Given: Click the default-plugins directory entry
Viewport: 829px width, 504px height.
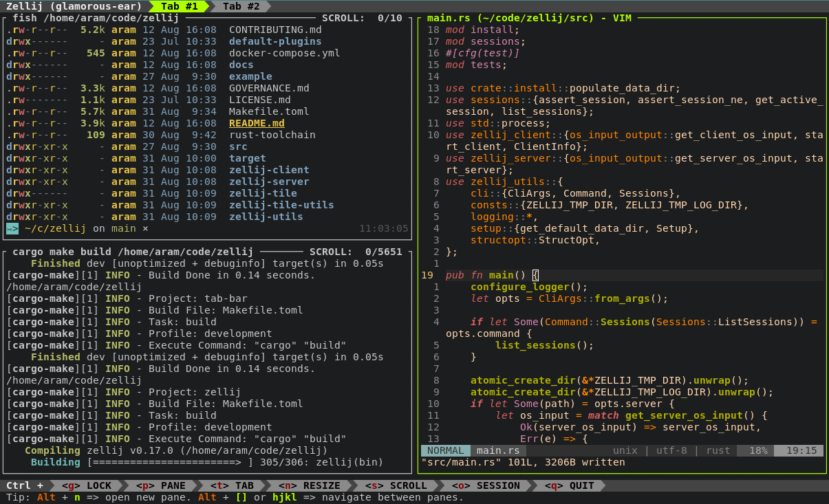Looking at the screenshot, I should [x=275, y=41].
